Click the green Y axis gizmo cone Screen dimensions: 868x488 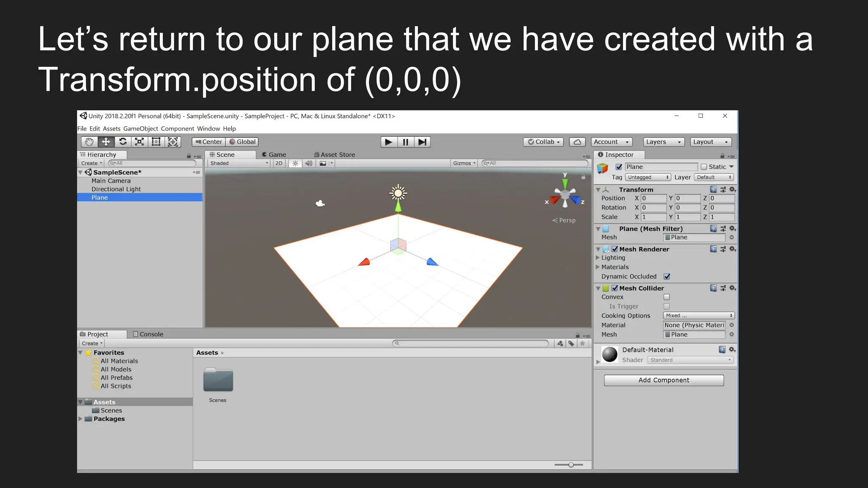coord(565,183)
